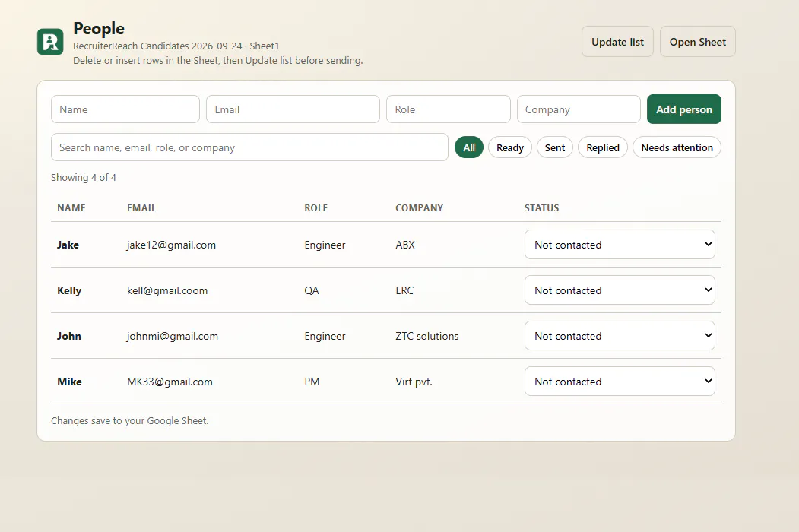Select the email johnmi@gmail.com
This screenshot has height=532, width=799.
point(173,337)
